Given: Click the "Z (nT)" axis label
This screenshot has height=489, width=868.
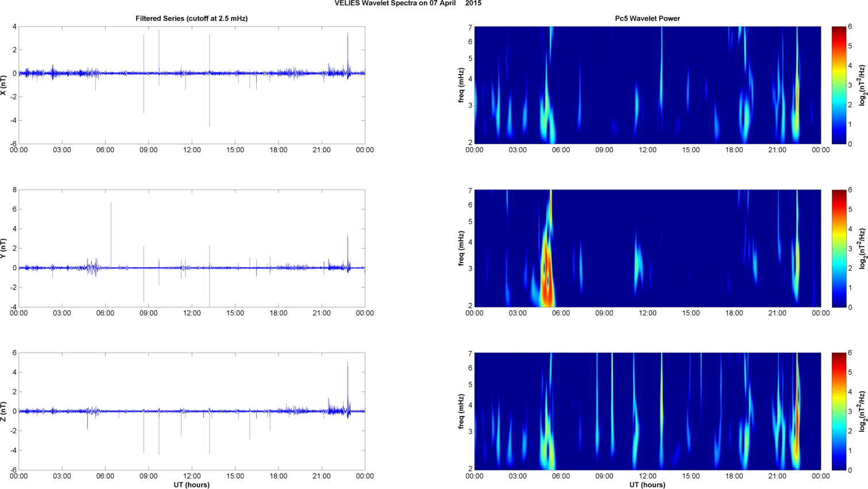Looking at the screenshot, I should (4, 411).
